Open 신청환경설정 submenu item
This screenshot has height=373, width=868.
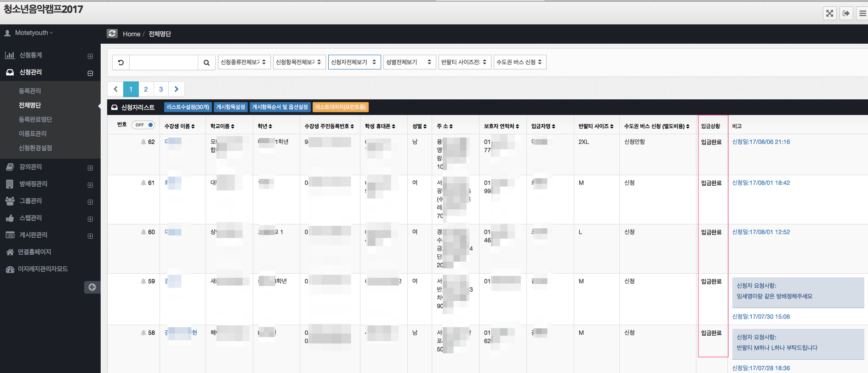[35, 148]
